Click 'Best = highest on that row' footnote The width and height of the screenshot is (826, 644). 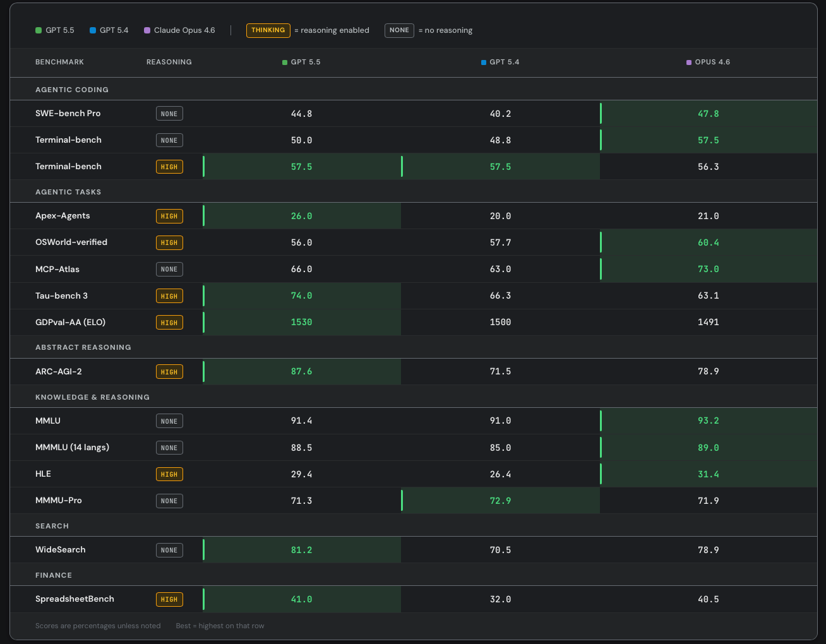pos(220,626)
